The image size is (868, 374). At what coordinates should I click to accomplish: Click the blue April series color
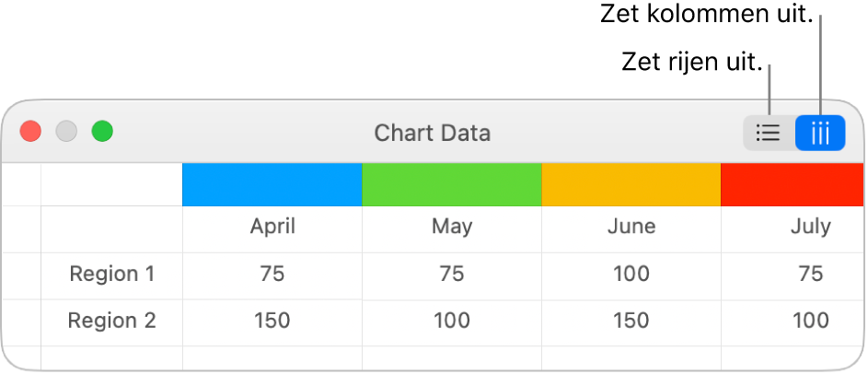click(272, 184)
